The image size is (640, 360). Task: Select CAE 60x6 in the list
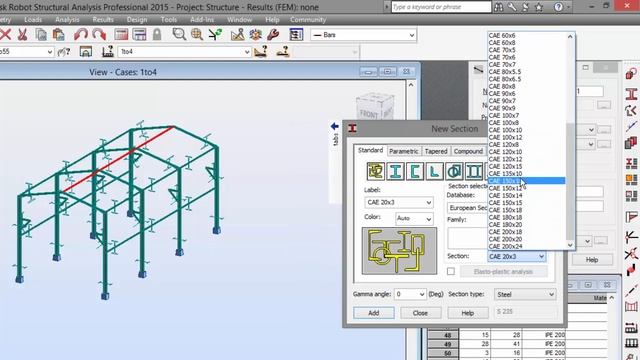pyautogui.click(x=527, y=36)
